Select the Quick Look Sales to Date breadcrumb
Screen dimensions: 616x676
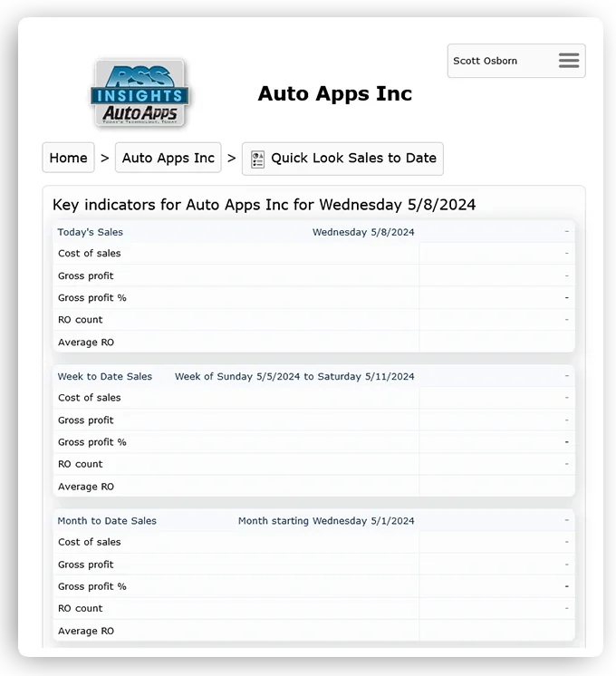click(342, 159)
